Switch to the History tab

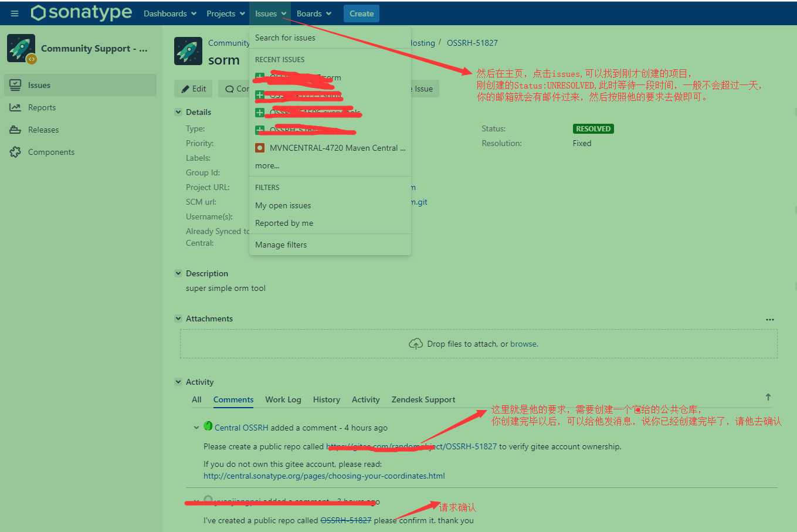(x=327, y=399)
